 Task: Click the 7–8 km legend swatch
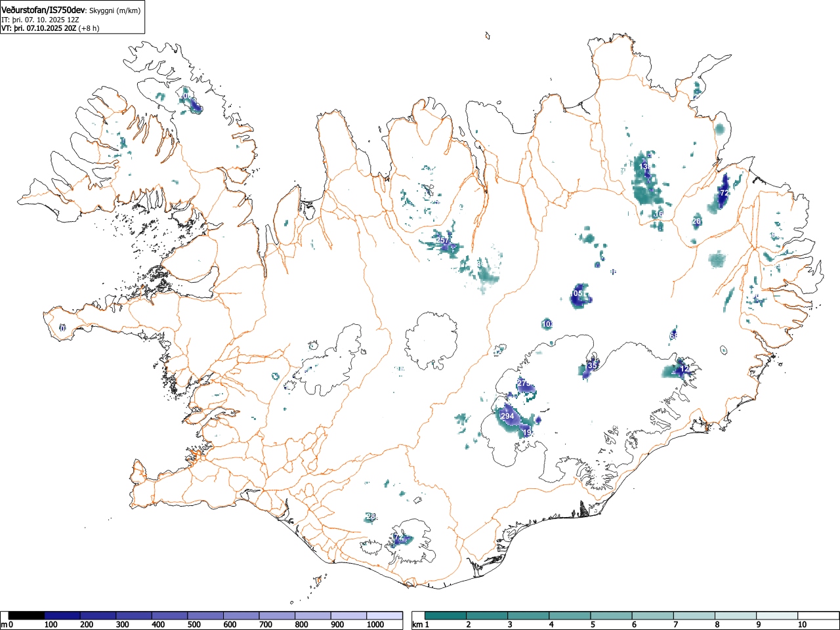[x=695, y=616]
